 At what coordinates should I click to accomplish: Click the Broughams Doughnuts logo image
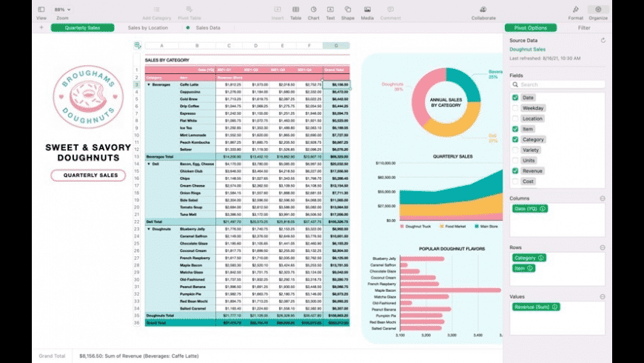tap(88, 96)
